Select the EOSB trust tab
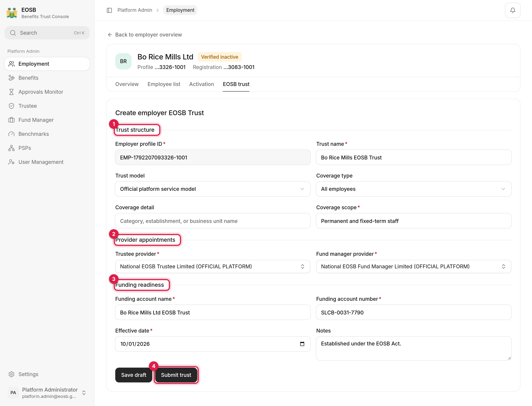This screenshot has width=532, height=406. point(236,84)
